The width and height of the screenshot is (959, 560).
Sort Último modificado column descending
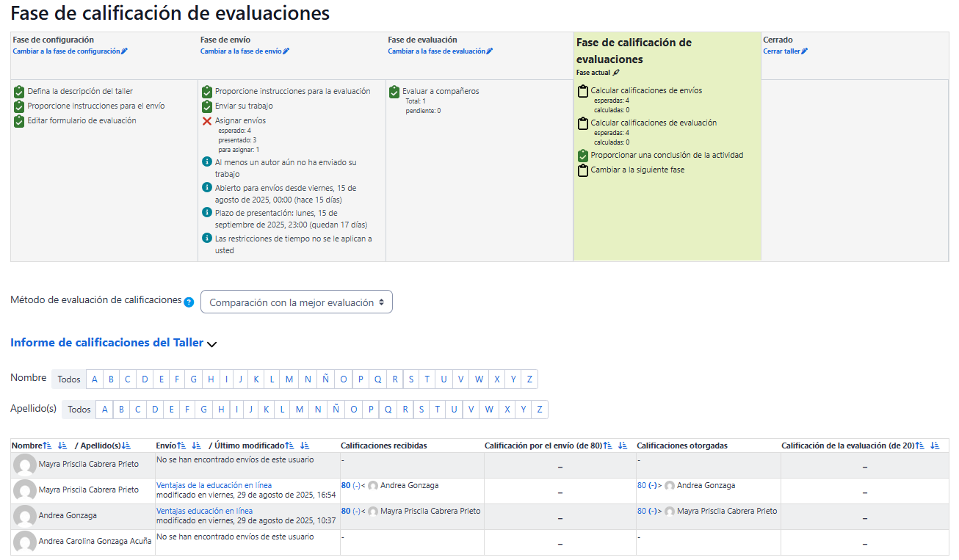tap(305, 446)
